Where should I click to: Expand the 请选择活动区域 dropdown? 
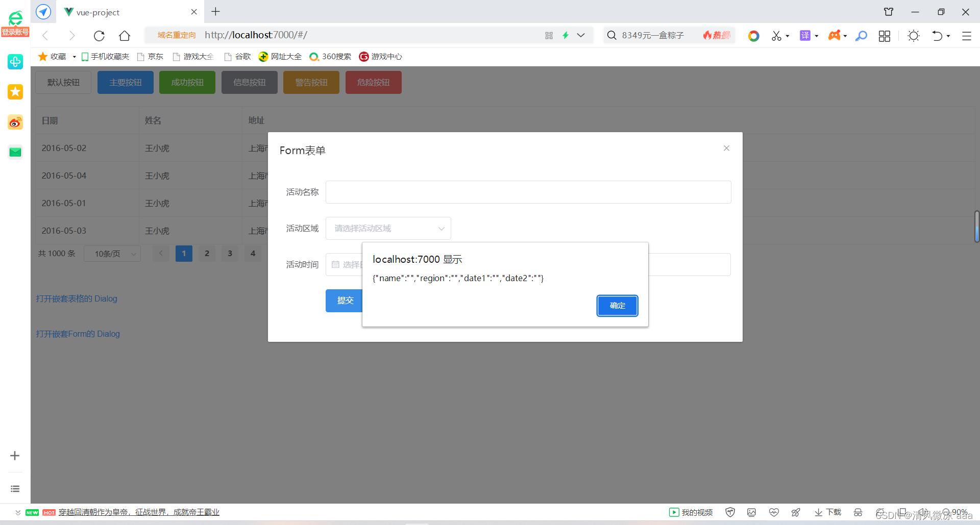tap(388, 228)
